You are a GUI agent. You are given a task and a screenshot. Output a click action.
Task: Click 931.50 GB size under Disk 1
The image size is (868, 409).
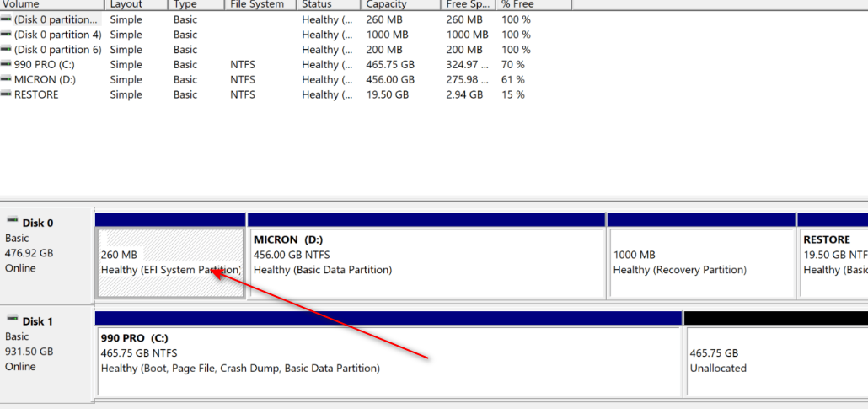click(x=29, y=352)
